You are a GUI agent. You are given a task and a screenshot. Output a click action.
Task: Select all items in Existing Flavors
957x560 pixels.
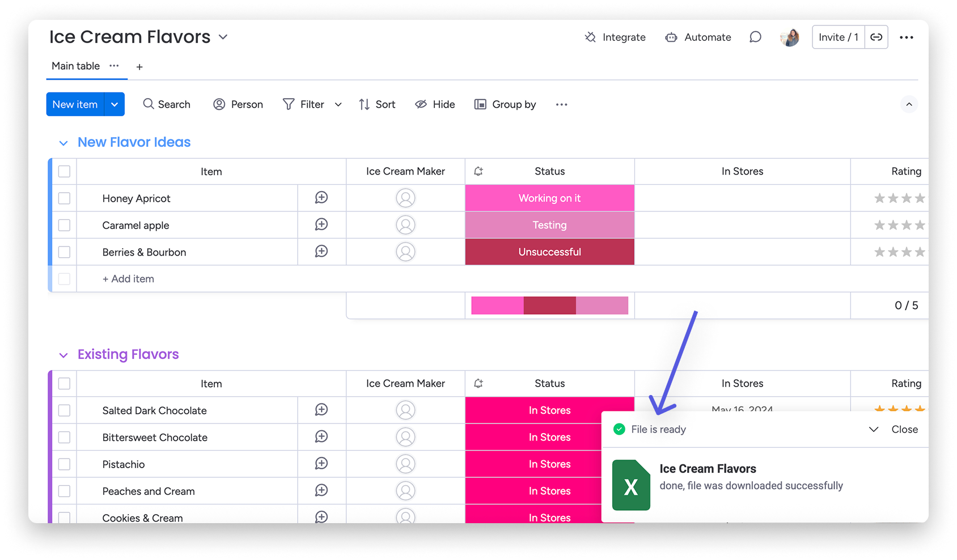click(64, 384)
